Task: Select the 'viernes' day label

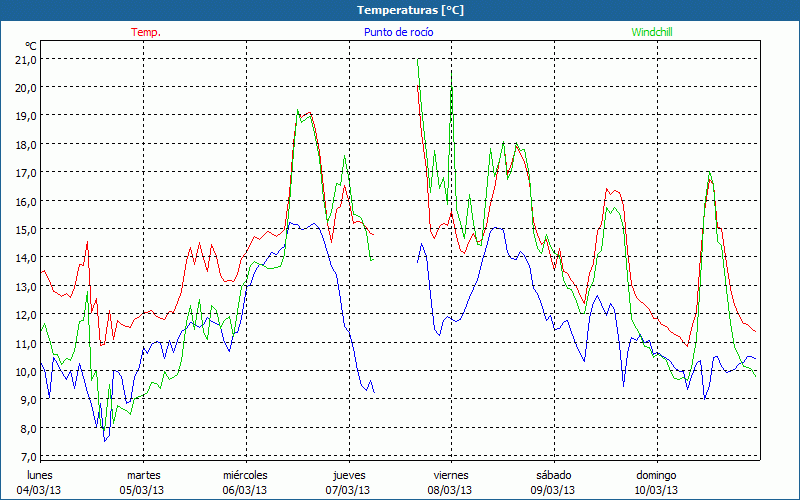Action: (x=450, y=475)
